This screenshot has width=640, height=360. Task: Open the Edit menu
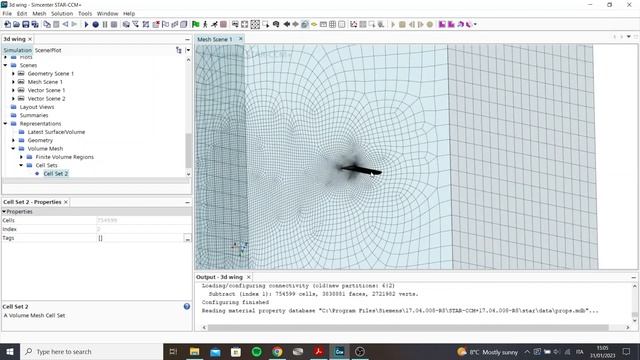pos(22,13)
